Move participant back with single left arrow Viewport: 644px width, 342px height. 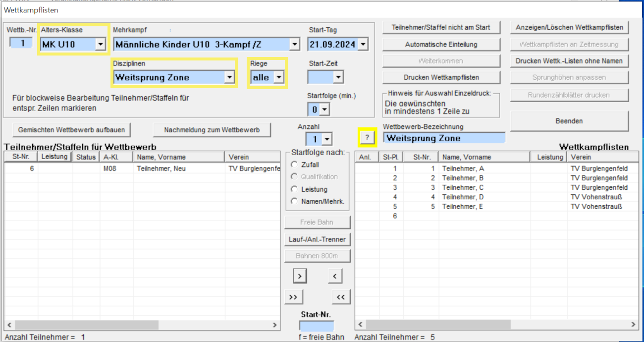335,276
